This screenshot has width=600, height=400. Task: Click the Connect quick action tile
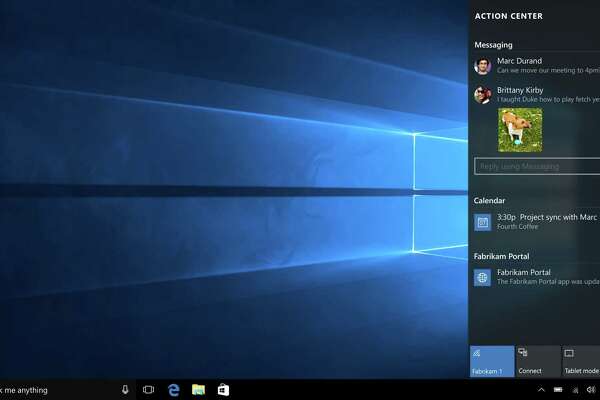tap(538, 361)
